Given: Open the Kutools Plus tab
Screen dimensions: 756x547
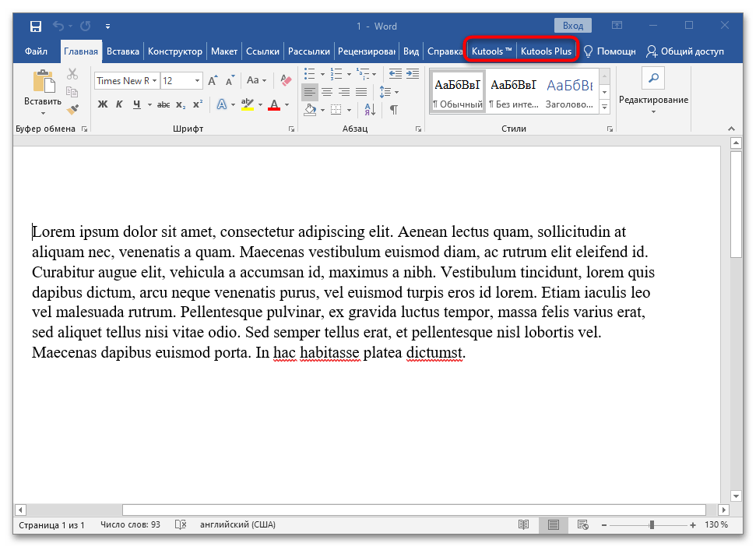Looking at the screenshot, I should 546,51.
